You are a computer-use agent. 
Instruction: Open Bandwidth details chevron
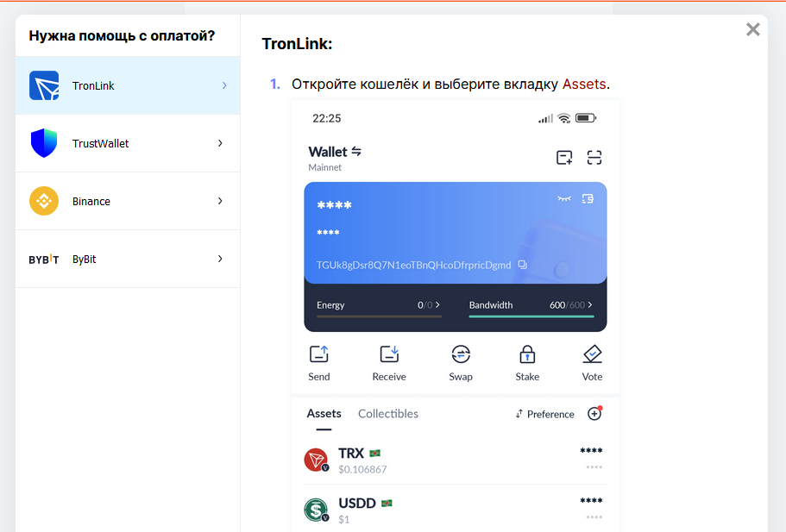click(590, 304)
